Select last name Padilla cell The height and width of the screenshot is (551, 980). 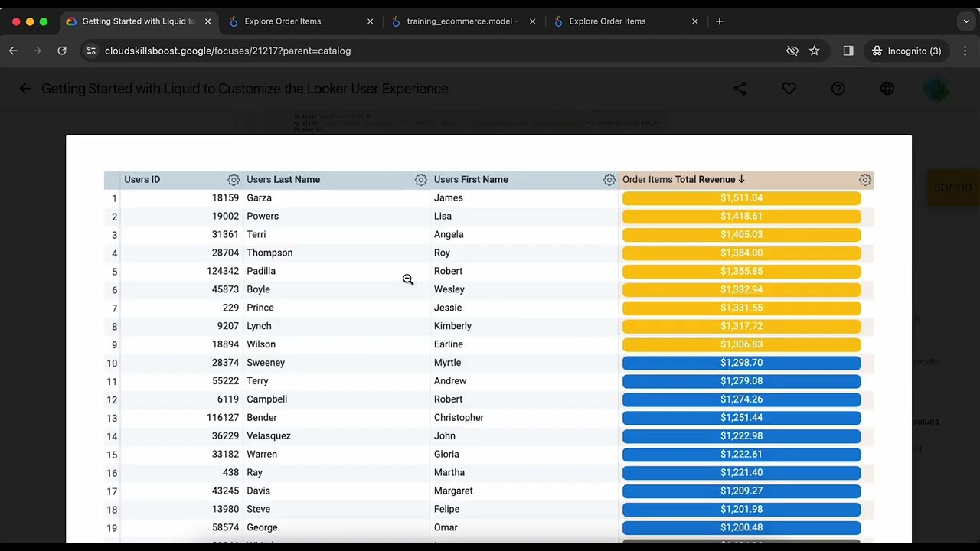(261, 272)
